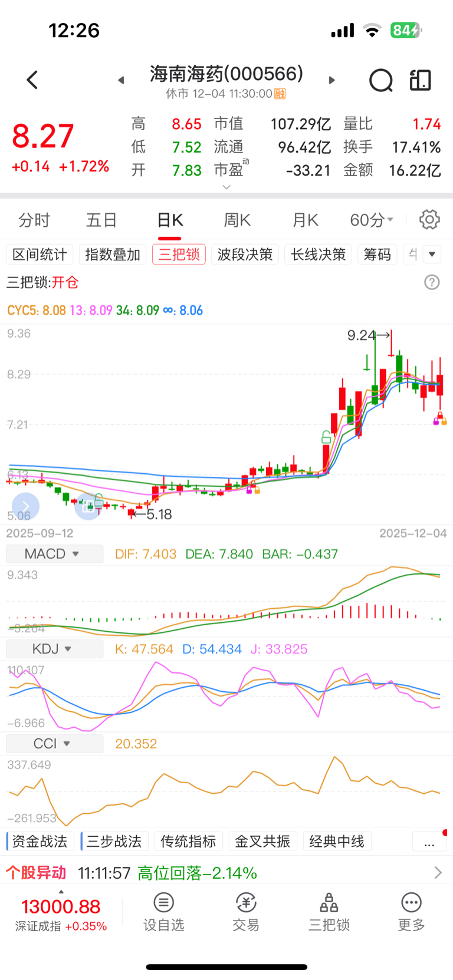Expand the index ticker up arrow
The image size is (453, 980).
tap(61, 892)
